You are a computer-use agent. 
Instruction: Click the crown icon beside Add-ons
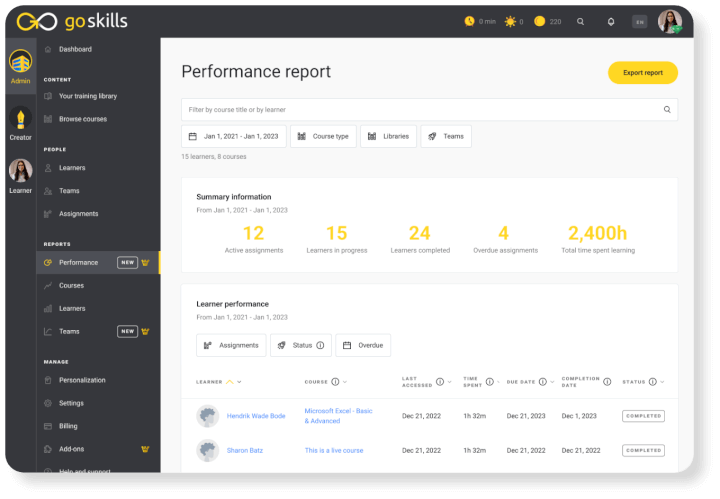pos(145,449)
